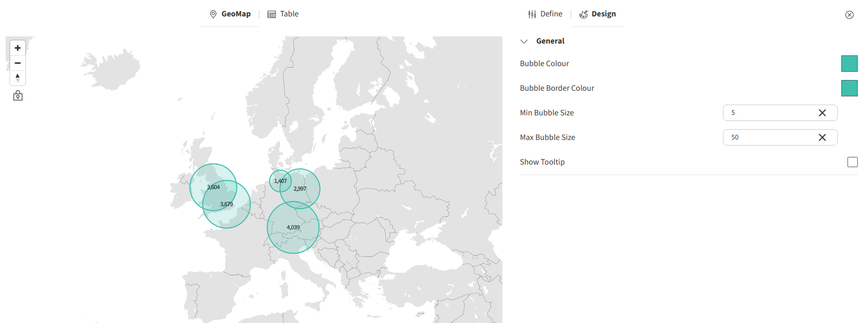Viewport: 868px width, 323px height.
Task: Collapse the General section
Action: tap(524, 42)
